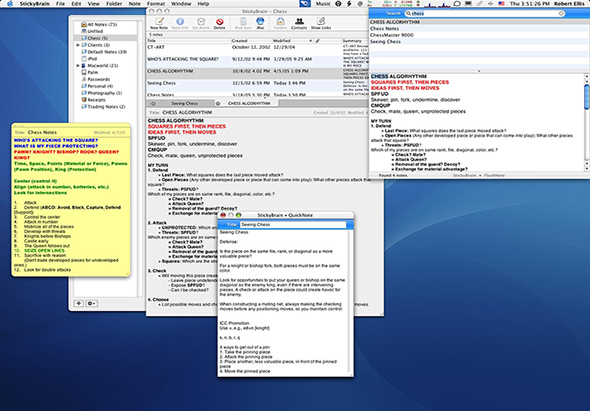This screenshot has height=411, width=590.
Task: Delete the selected note via toolbar
Action: coord(219,23)
